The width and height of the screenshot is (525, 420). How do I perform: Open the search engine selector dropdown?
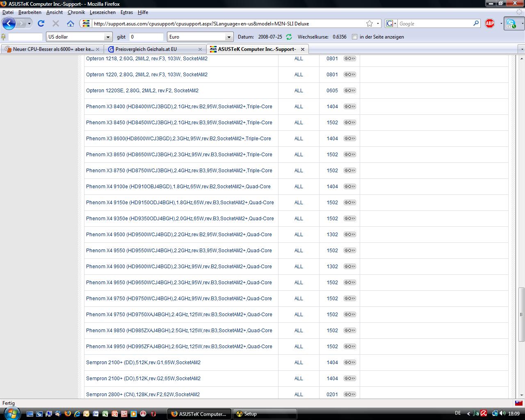391,24
